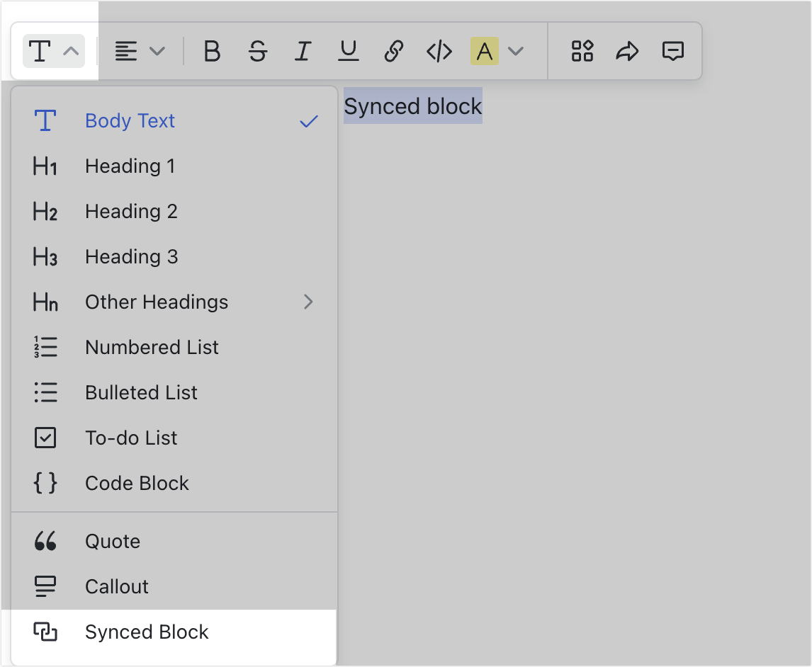812x667 pixels.
Task: Toggle inline code formatting
Action: tap(439, 51)
